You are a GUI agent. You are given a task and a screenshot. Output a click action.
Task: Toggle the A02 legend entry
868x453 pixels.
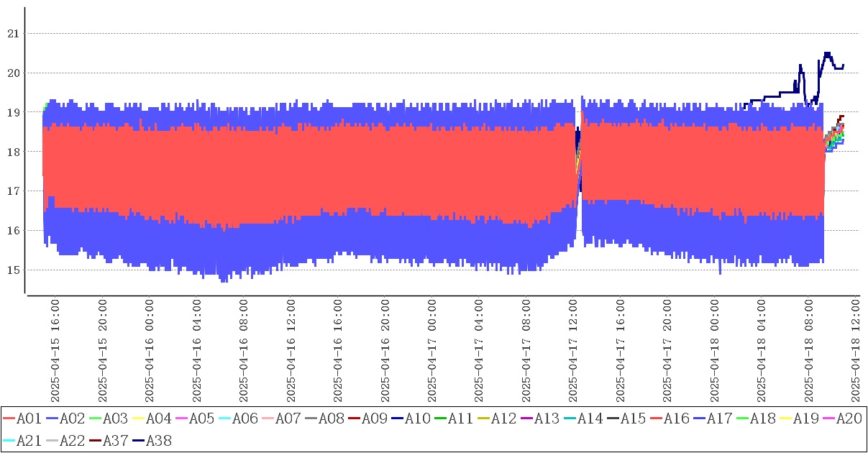(x=72, y=418)
